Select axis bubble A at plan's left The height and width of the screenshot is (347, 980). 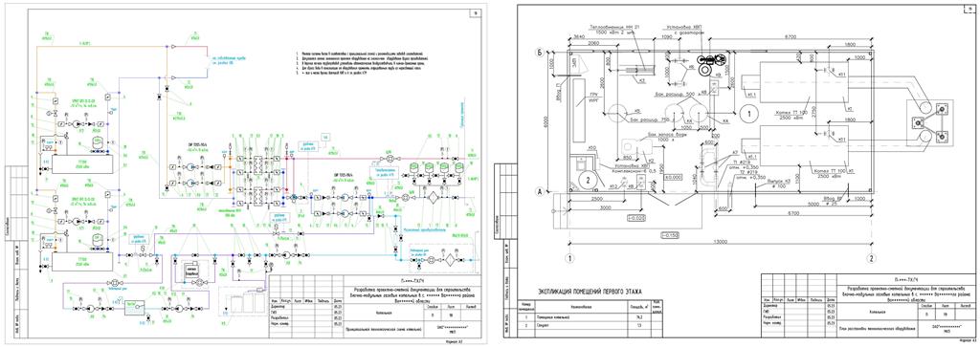pos(539,192)
